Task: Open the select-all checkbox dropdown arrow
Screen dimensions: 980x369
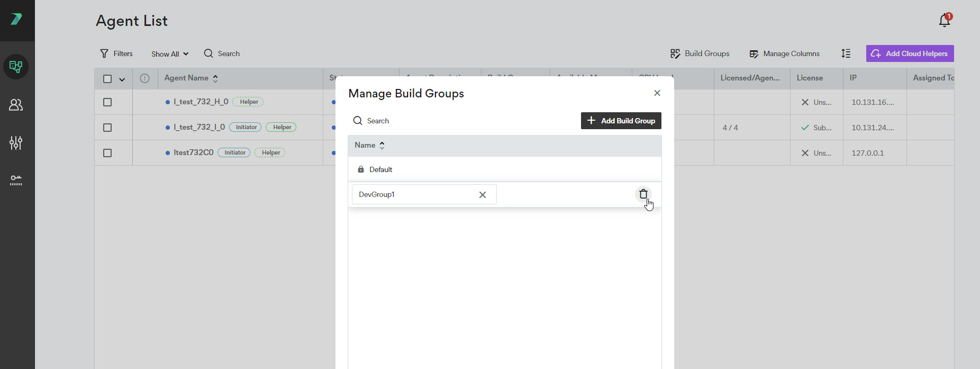Action: (x=122, y=79)
